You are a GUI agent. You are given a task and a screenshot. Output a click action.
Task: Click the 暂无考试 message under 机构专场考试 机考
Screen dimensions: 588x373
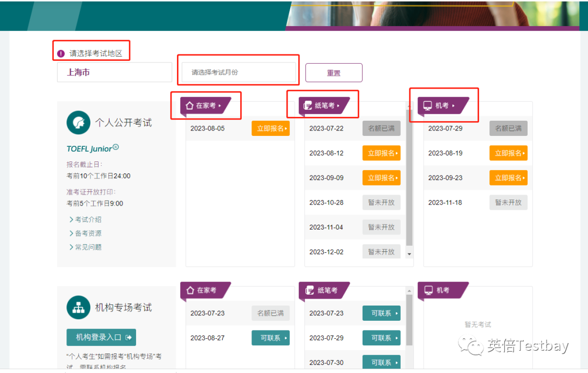478,324
